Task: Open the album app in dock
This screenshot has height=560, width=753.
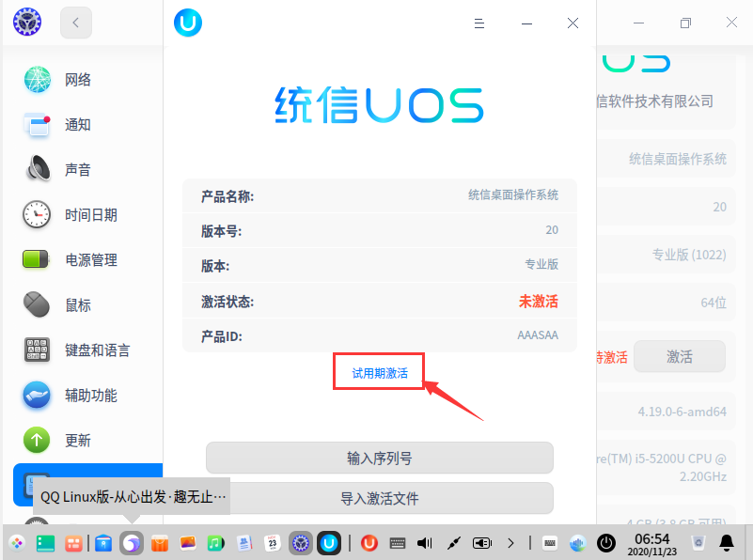Action: pyautogui.click(x=188, y=543)
